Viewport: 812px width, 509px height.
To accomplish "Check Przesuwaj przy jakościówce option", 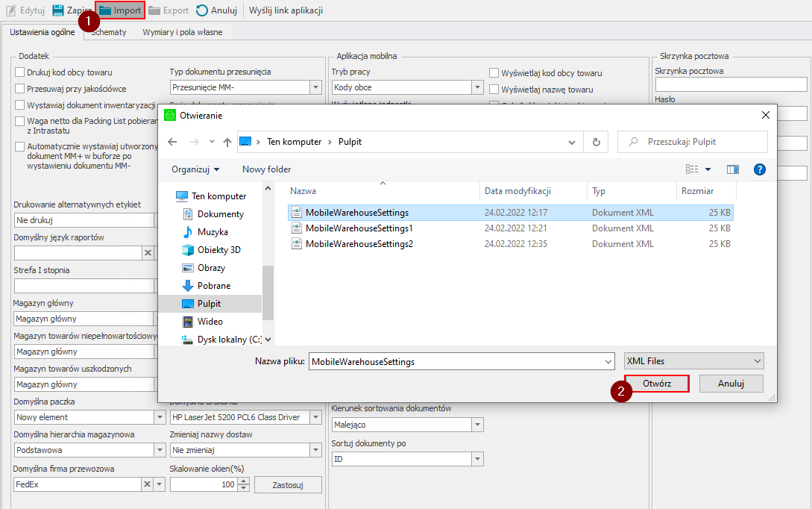I will [20, 89].
